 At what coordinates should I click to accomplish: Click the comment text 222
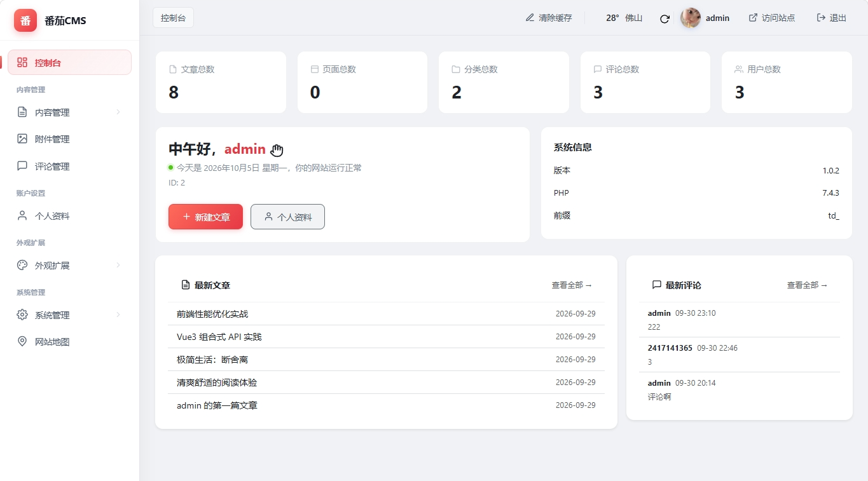point(654,327)
